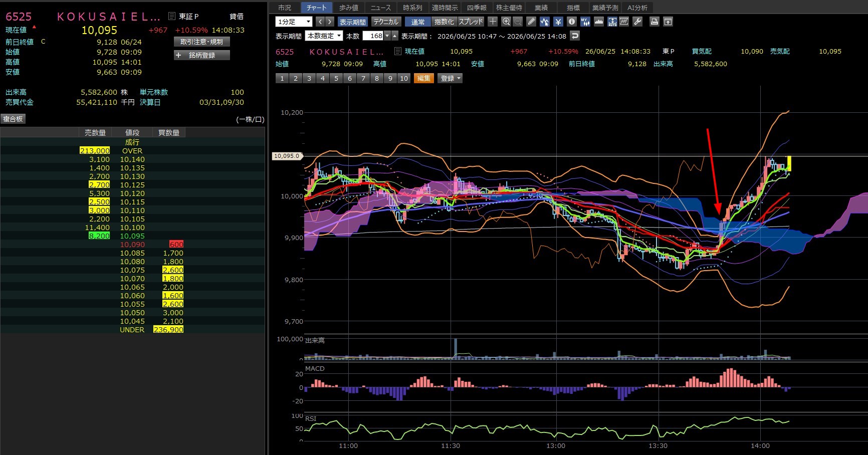Screen dimensions: 868x455
Task: Click the orange 編集 button
Action: 424,78
